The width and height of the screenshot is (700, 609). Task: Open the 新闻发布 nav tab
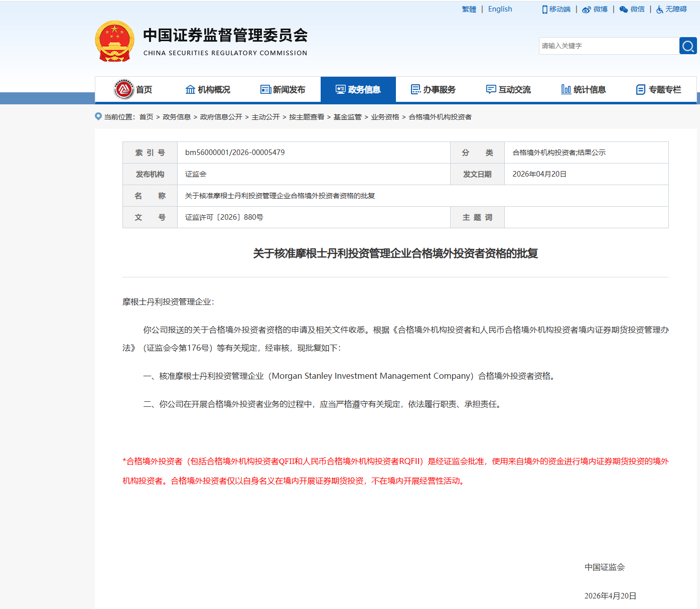coord(283,89)
